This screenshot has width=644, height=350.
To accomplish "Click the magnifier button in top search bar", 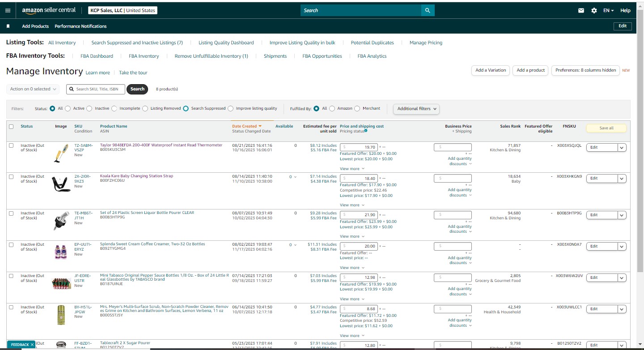I will point(428,10).
